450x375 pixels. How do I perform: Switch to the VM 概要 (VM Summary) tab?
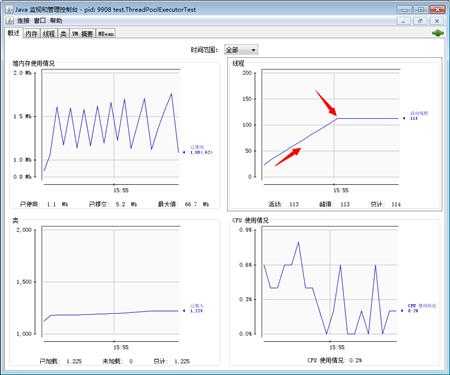point(83,34)
